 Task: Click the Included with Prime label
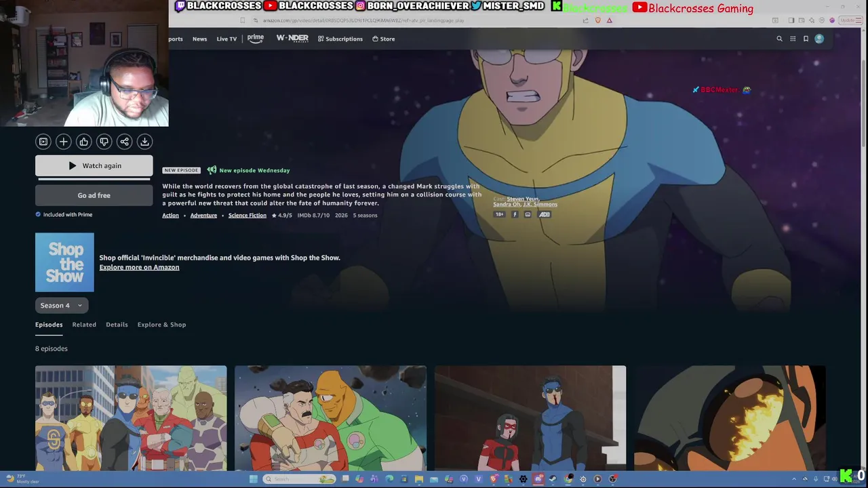click(x=64, y=215)
